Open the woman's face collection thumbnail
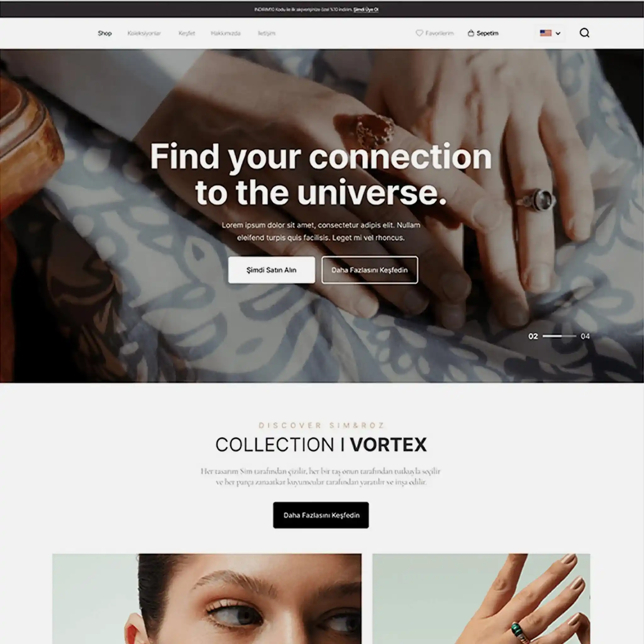644x644 pixels. coord(207,599)
